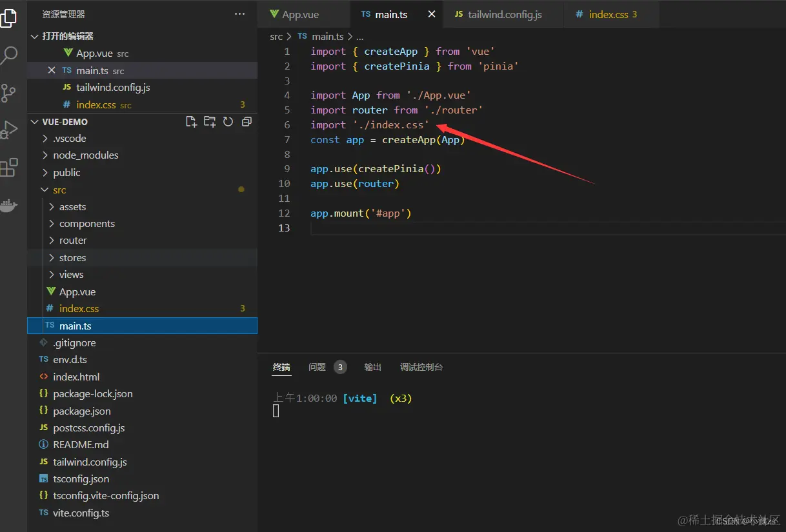Open the tsconfig.vite-config.json file
Screen dimensions: 786x532
pos(142,495)
